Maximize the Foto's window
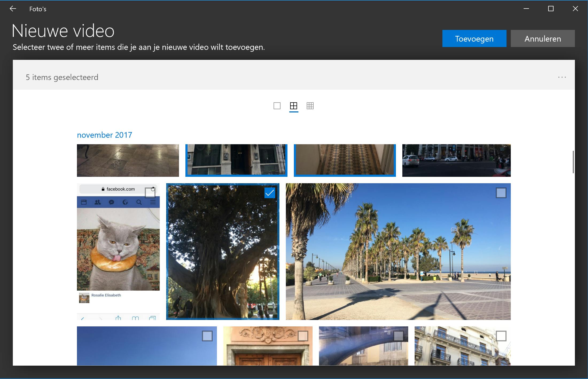Image resolution: width=588 pixels, height=379 pixels. click(551, 9)
